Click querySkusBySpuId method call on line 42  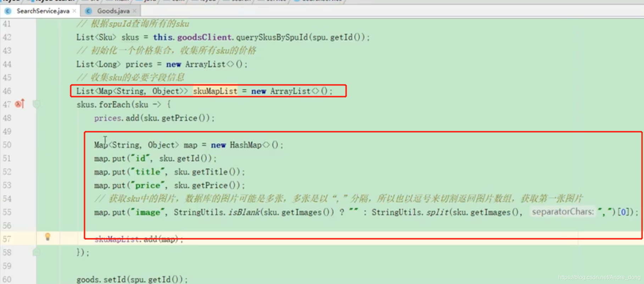point(272,37)
